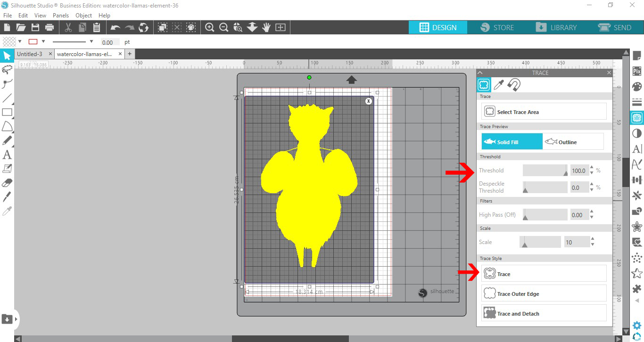Choose the Draw a Line tool
Image resolution: width=644 pixels, height=342 pixels.
click(x=7, y=98)
